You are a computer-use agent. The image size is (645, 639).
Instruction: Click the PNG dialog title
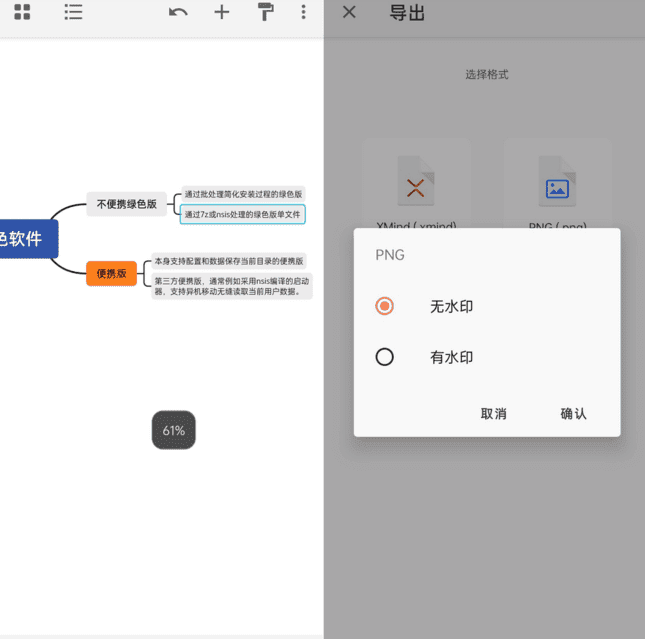[x=390, y=255]
